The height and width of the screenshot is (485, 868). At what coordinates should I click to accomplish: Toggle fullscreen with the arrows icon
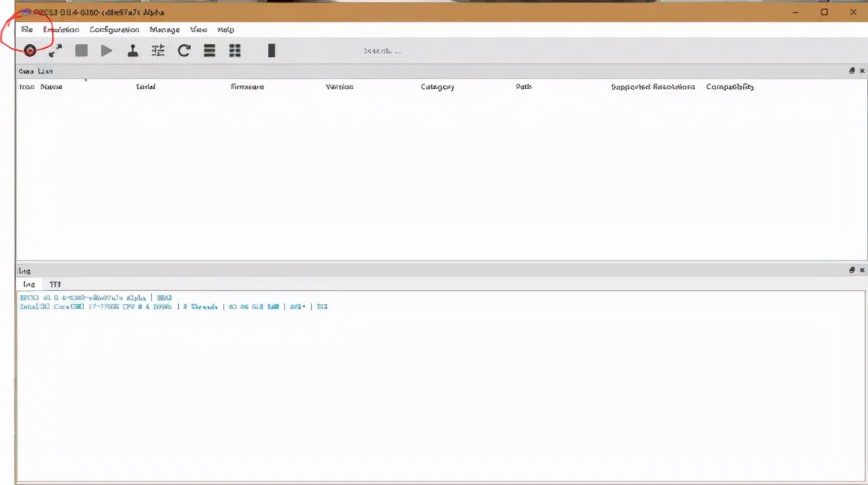click(x=55, y=51)
